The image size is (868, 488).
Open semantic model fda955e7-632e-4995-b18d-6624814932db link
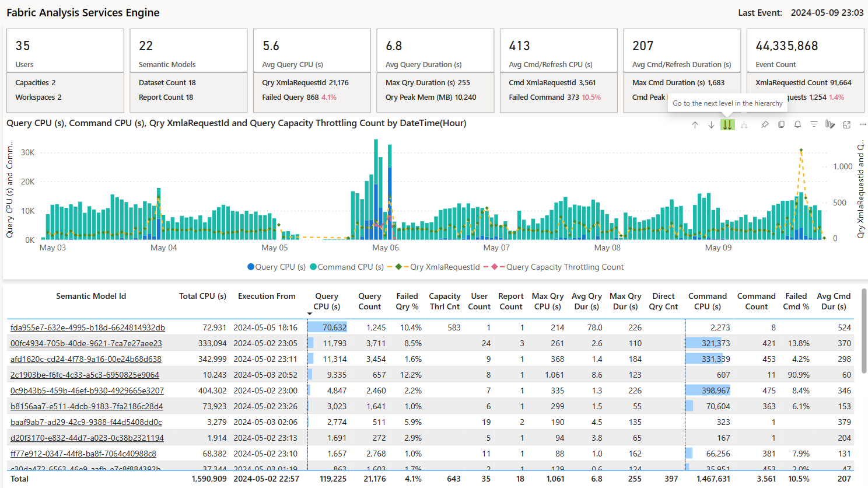[x=87, y=328]
